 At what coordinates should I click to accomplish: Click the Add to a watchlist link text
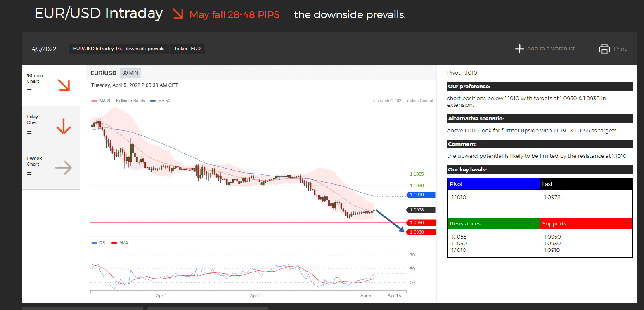pos(551,49)
